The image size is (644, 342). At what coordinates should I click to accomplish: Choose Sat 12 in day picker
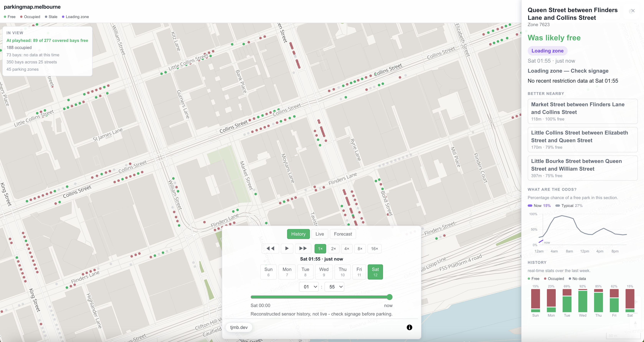click(375, 272)
